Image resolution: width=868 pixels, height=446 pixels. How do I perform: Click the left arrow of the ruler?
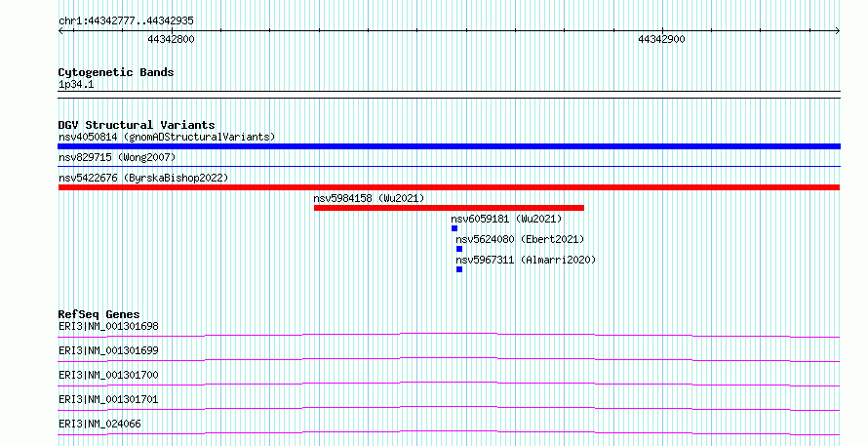tap(60, 31)
